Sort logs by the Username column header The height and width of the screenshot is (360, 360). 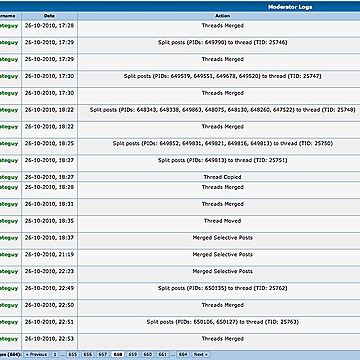click(7, 16)
